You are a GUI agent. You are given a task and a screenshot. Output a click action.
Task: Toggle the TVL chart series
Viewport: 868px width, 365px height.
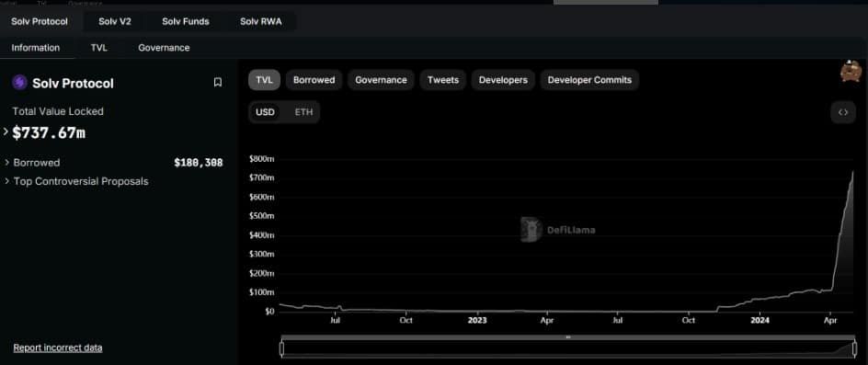(265, 80)
